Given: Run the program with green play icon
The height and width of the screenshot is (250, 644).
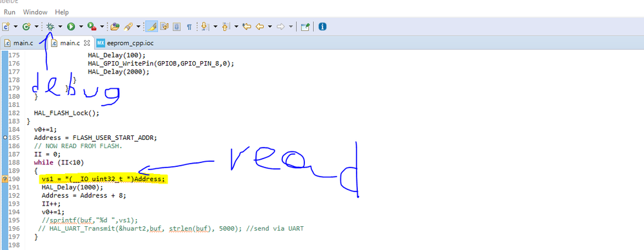Looking at the screenshot, I should 71,26.
